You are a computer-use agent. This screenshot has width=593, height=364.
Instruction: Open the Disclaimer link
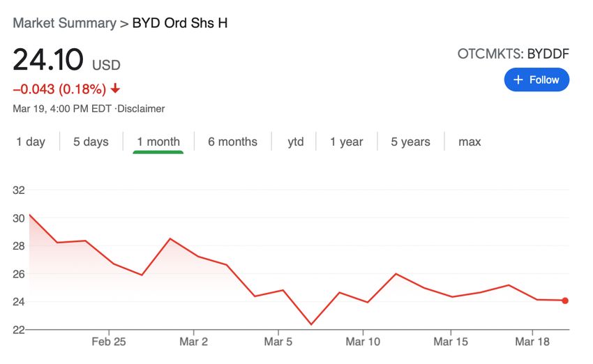pyautogui.click(x=141, y=109)
